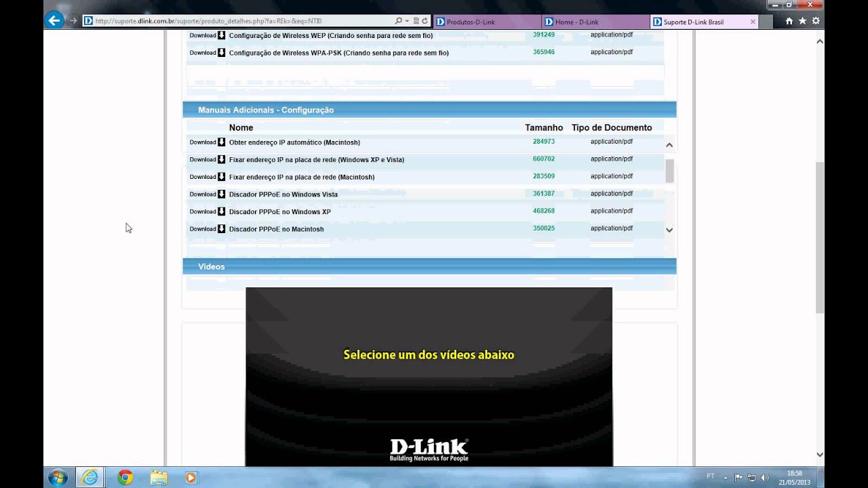Open the address bar search dropdown arrow
This screenshot has height=488, width=868.
407,21
